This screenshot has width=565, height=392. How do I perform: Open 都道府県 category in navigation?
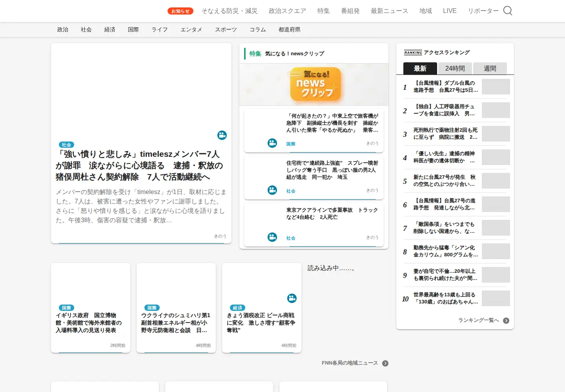pos(290,30)
